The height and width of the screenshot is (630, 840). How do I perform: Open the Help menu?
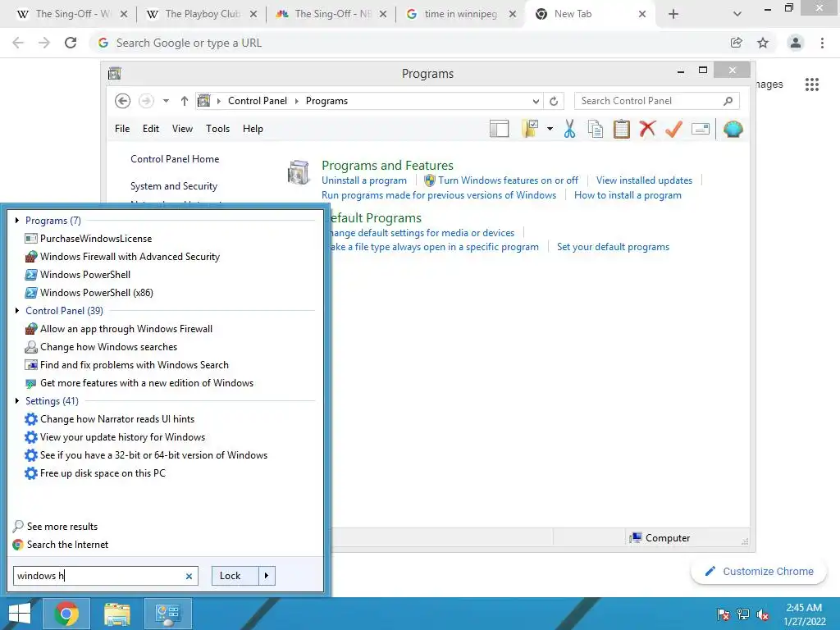pos(253,129)
